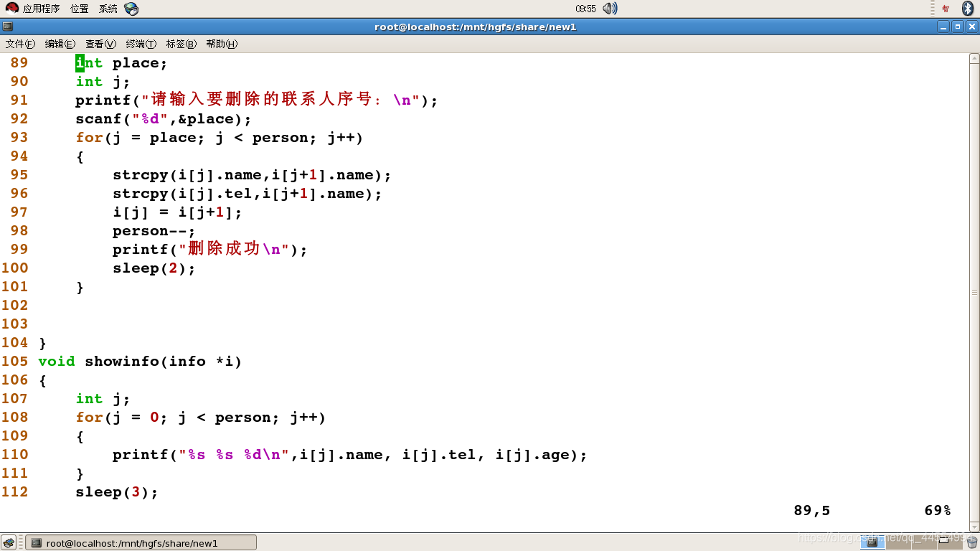The width and height of the screenshot is (980, 551).
Task: Click the 'scanf' call on line 92
Action: click(x=164, y=119)
